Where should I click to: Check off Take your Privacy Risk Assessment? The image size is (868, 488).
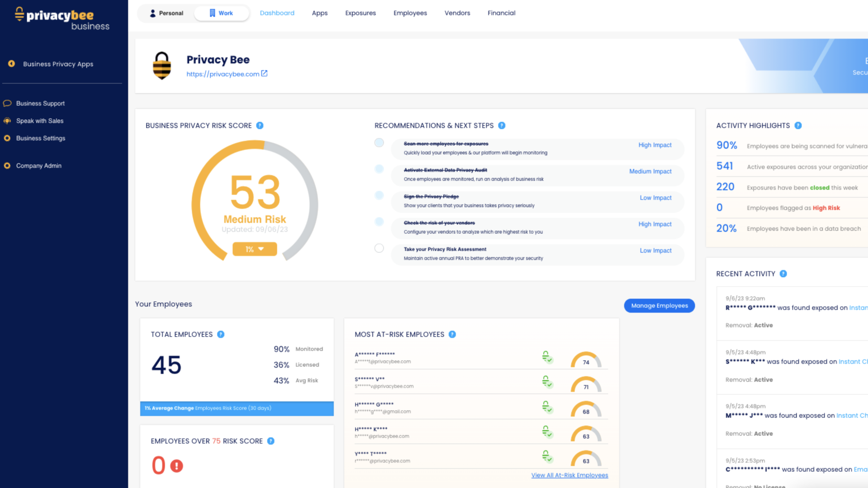click(379, 248)
